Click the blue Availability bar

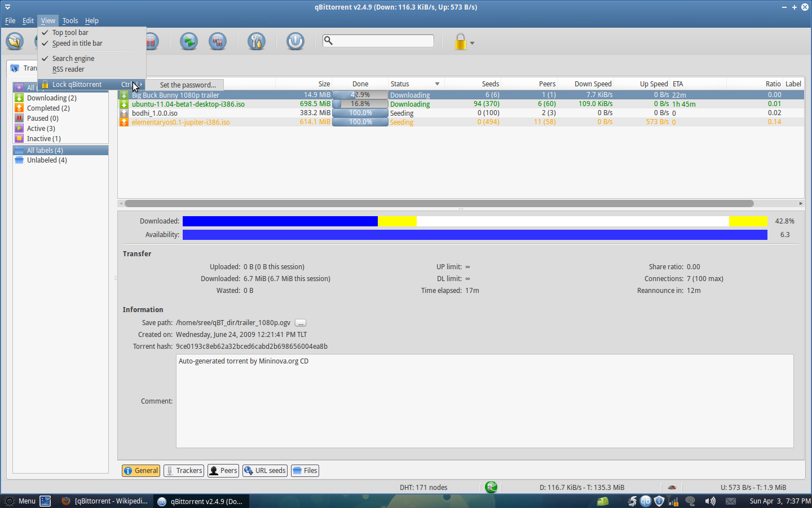(475, 235)
